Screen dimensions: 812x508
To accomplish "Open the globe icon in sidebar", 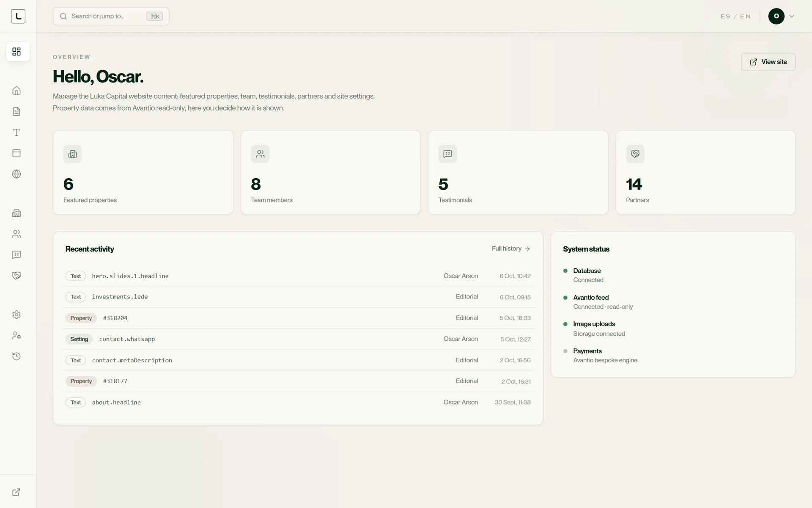I will [x=16, y=174].
